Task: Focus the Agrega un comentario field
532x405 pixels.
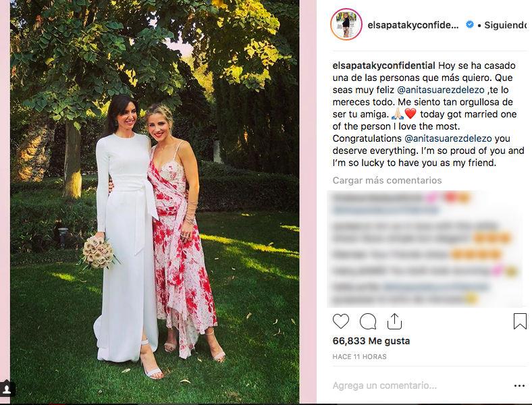Action: (419, 385)
